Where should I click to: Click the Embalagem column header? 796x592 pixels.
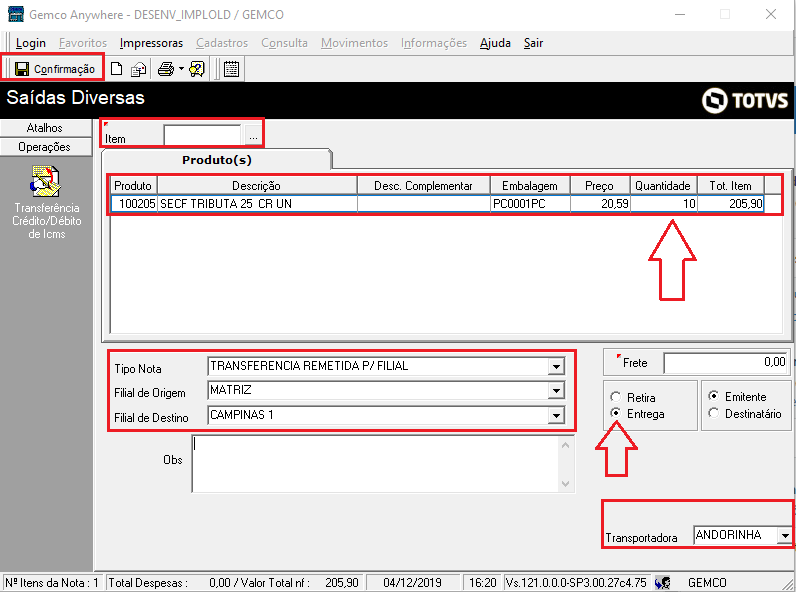[x=530, y=185]
